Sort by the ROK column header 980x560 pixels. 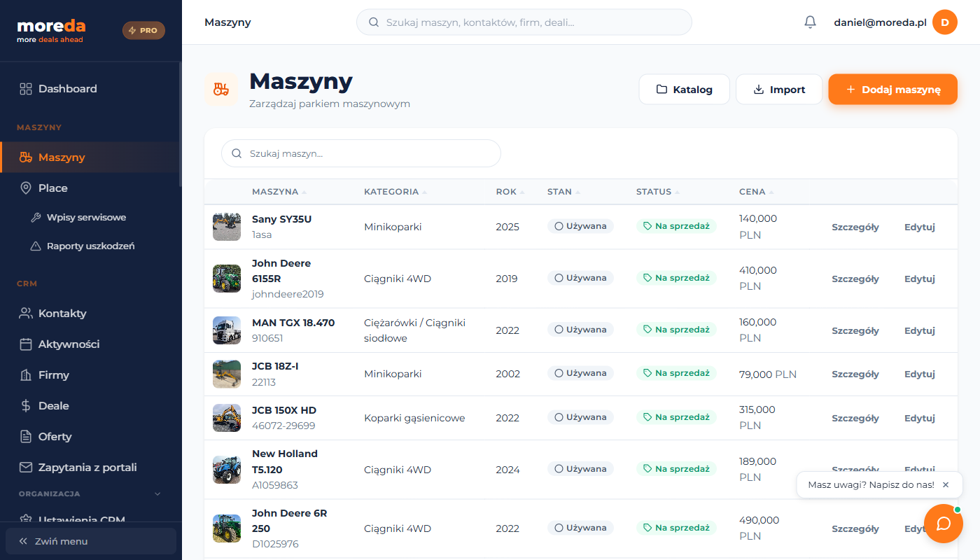(510, 192)
